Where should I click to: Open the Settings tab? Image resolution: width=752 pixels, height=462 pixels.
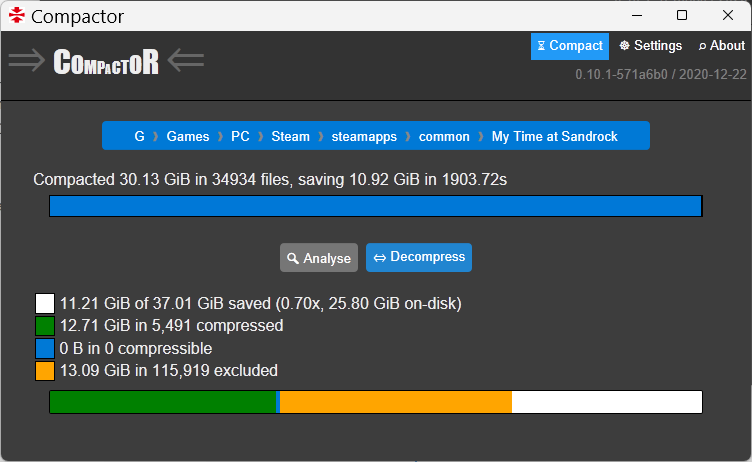coord(650,46)
